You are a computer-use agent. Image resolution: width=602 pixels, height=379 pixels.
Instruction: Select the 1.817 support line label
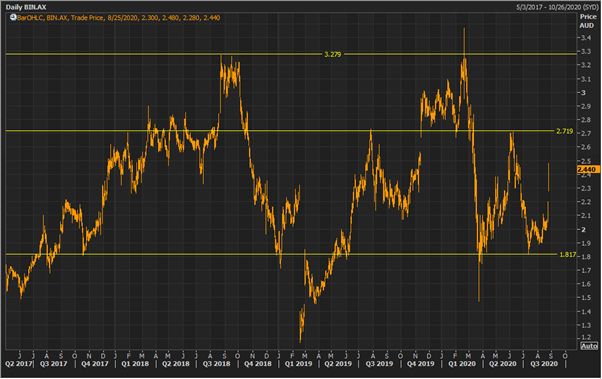point(567,255)
